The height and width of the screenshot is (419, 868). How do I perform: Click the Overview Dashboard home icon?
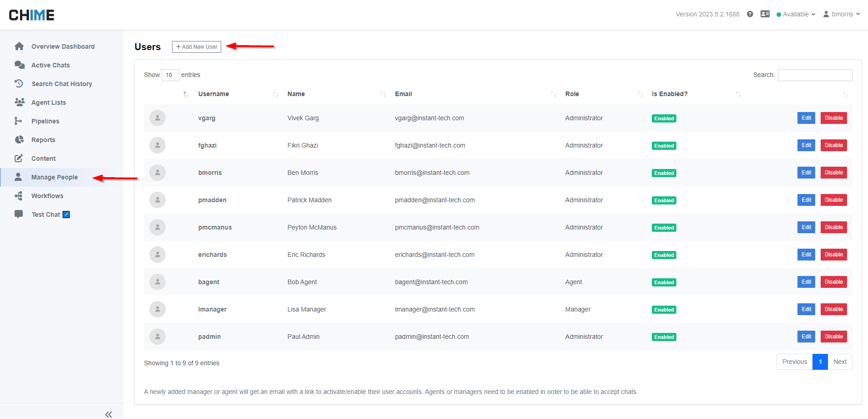tap(19, 46)
